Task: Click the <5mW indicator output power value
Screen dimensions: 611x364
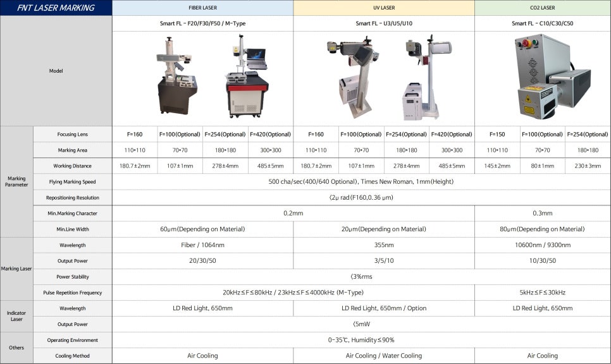Action: (x=361, y=324)
